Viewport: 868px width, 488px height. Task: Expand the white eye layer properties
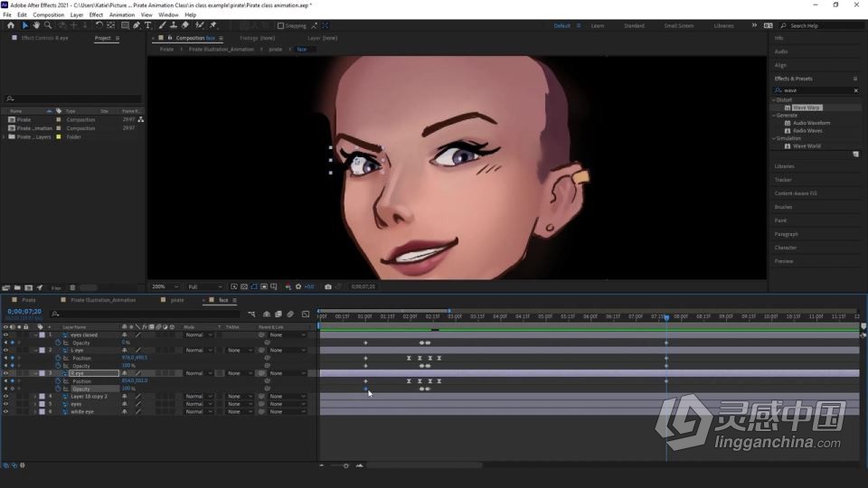(35, 412)
